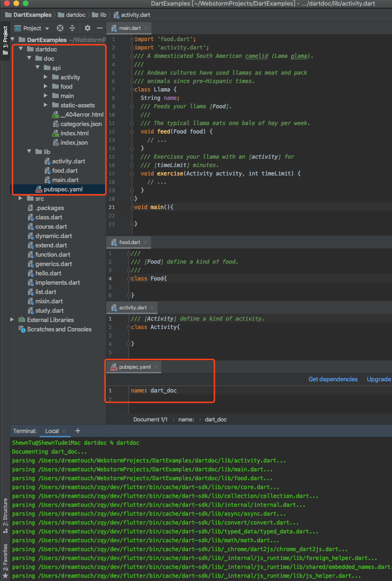Select generics.dart in project tree
This screenshot has width=392, height=581.
[49, 264]
